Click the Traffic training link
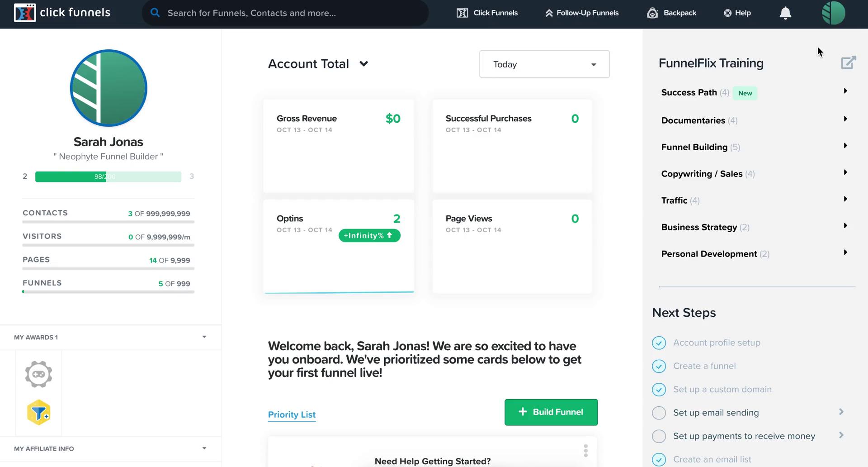The width and height of the screenshot is (868, 467). tap(674, 200)
